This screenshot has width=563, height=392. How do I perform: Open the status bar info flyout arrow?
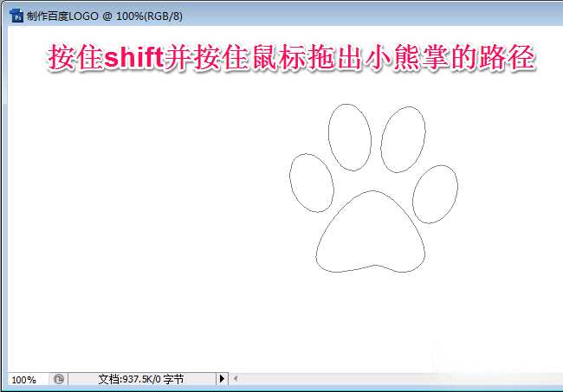(x=222, y=379)
